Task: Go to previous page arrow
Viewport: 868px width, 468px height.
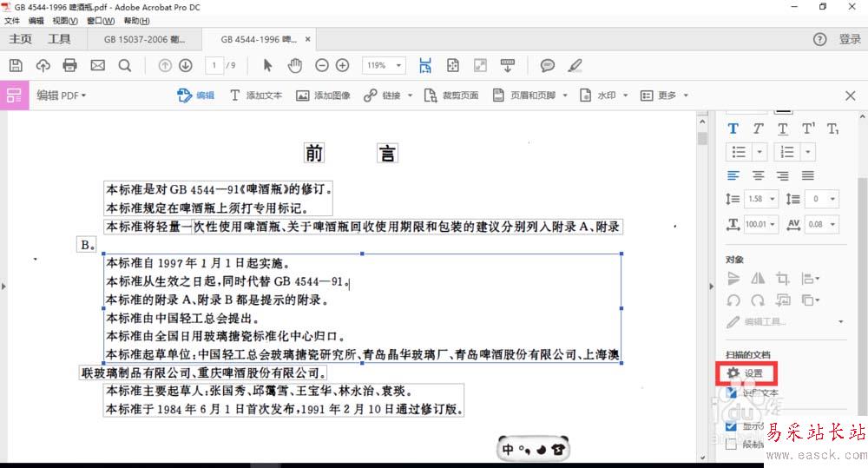Action: (164, 65)
